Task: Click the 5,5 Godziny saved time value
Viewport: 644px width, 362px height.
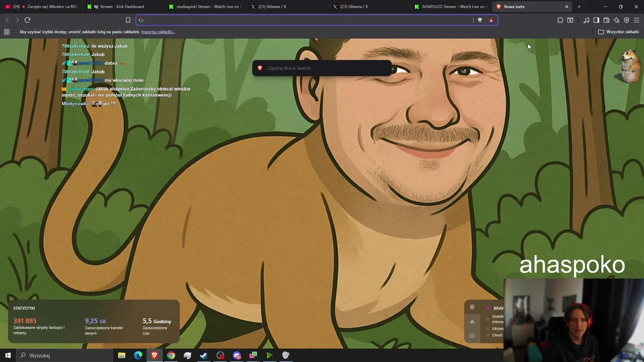Action: pos(157,321)
